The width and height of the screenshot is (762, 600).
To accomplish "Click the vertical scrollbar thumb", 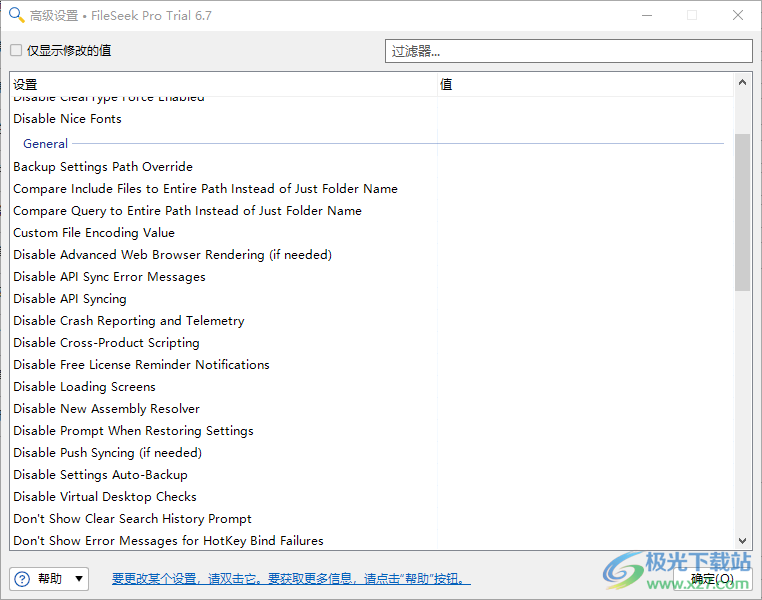I will point(742,212).
